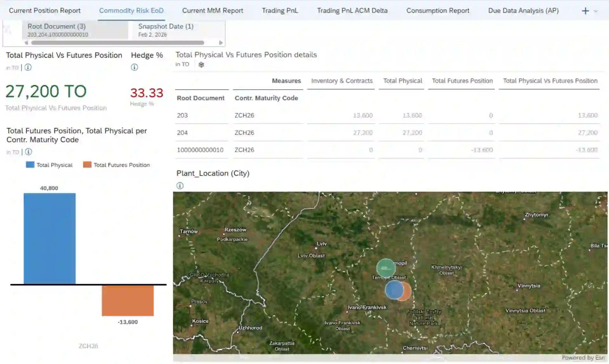Click the info icon below Plant_Location (City)
This screenshot has width=609, height=364.
click(x=180, y=185)
